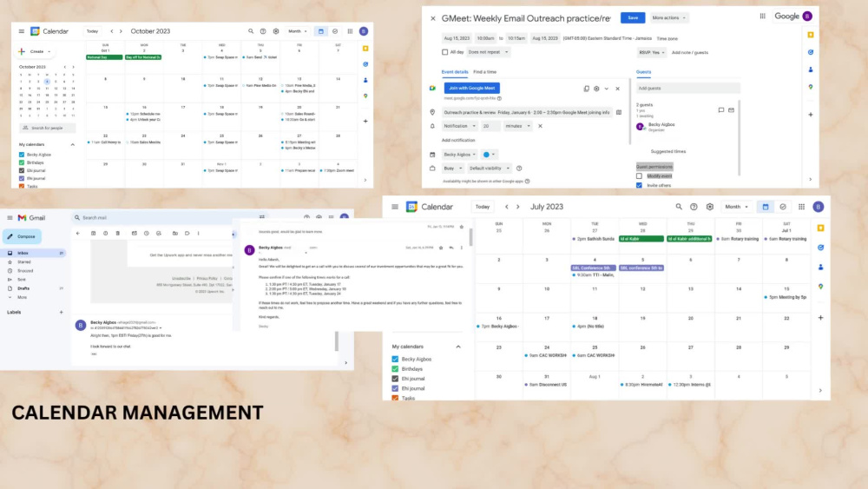Open Month view dropdown in October 2023 Calendar
Viewport: 868px width, 489px height.
[x=298, y=31]
